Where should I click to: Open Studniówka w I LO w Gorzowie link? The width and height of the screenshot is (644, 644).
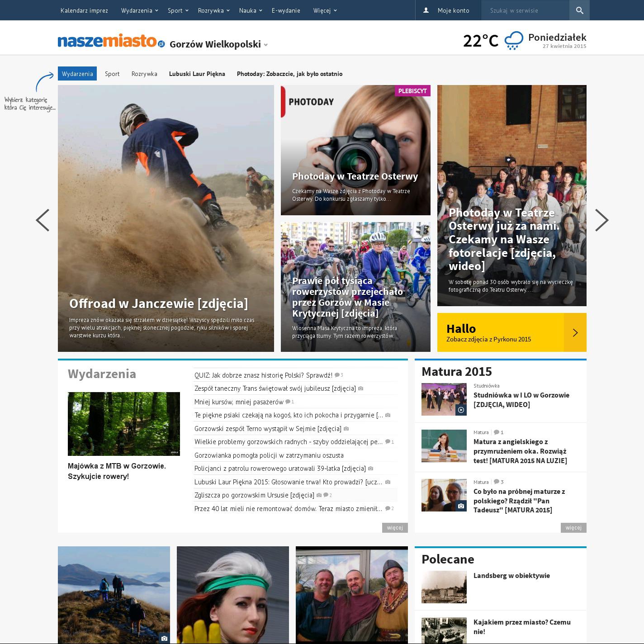[x=521, y=400]
